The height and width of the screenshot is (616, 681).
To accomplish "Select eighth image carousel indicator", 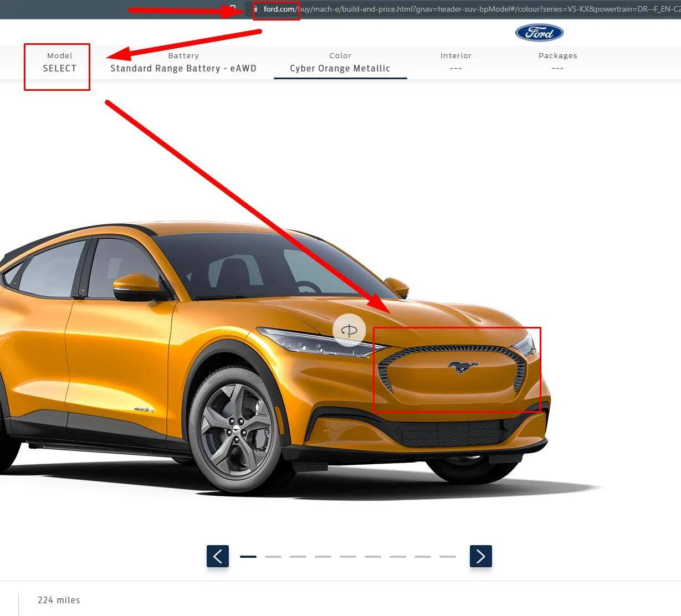I will pyautogui.click(x=423, y=557).
